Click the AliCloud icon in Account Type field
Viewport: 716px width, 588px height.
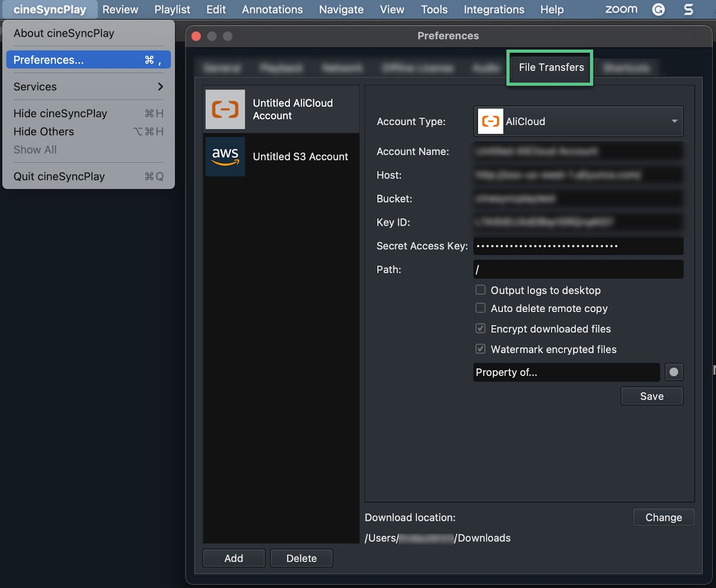(490, 121)
